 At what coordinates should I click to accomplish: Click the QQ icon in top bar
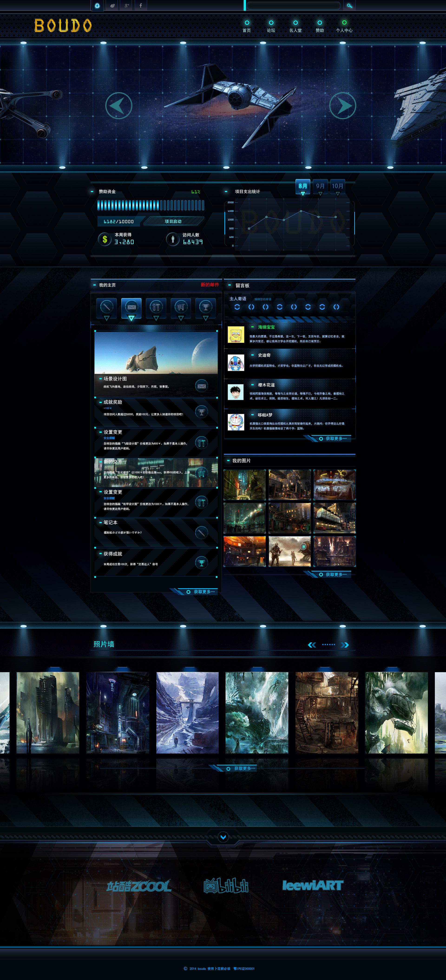97,6
